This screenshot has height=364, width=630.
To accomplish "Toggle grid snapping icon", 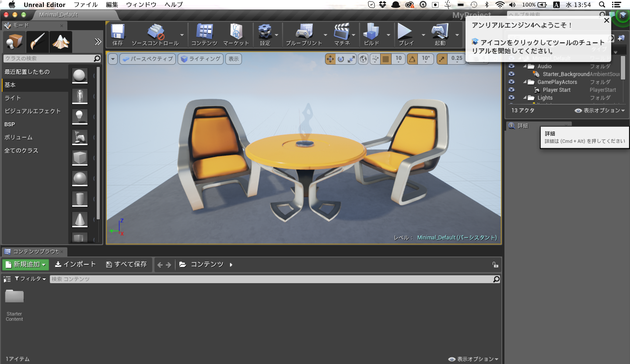I will 385,59.
